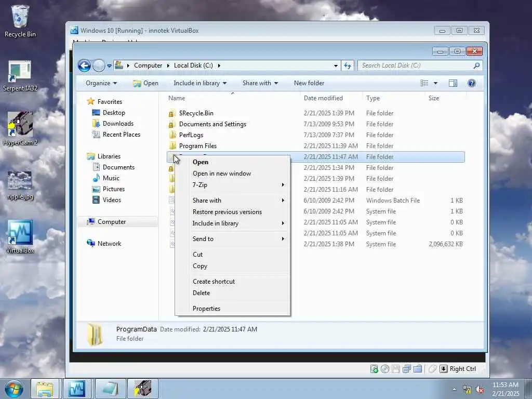Open Explorer help with the question mark icon
The height and width of the screenshot is (399, 532).
[471, 83]
